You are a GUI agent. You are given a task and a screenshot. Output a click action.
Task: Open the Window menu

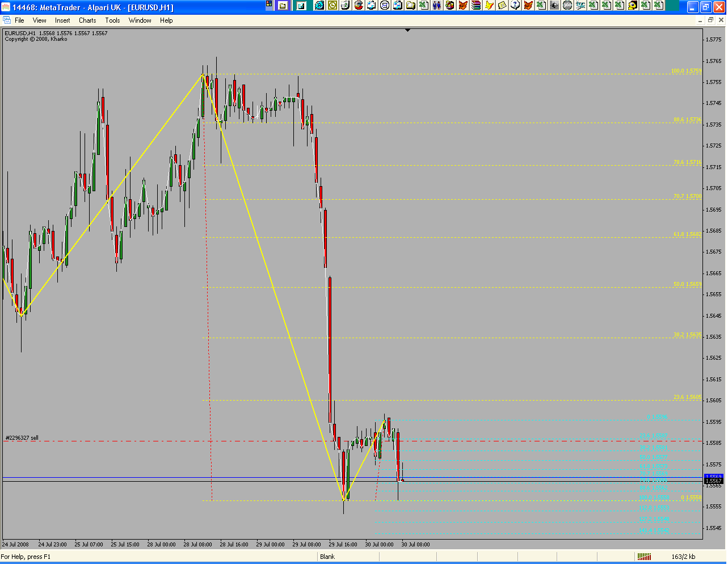click(140, 20)
